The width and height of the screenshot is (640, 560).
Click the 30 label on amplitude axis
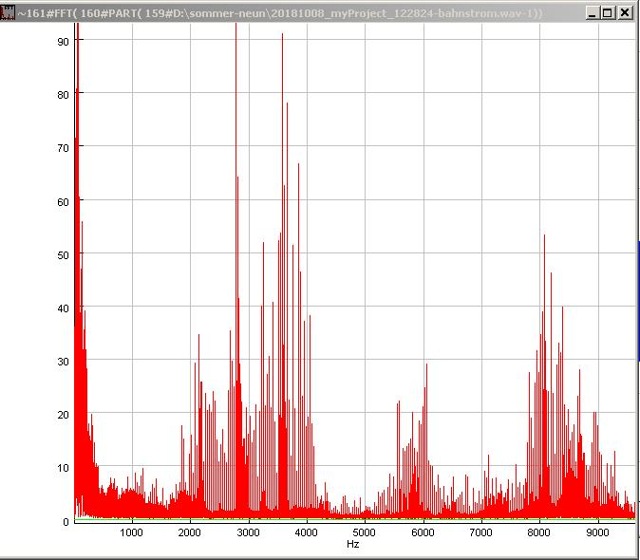click(x=63, y=362)
